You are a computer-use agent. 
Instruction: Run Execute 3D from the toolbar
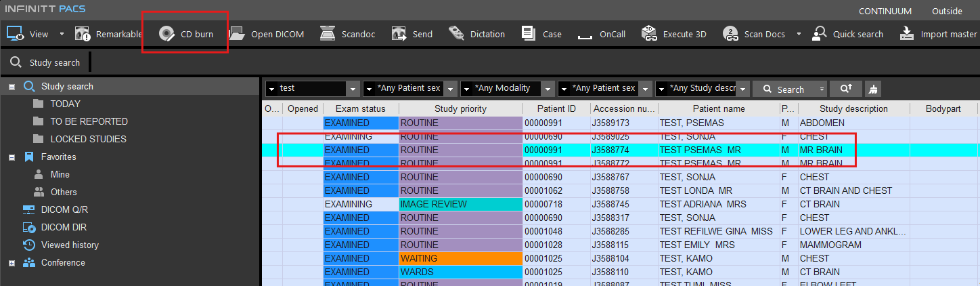[673, 34]
